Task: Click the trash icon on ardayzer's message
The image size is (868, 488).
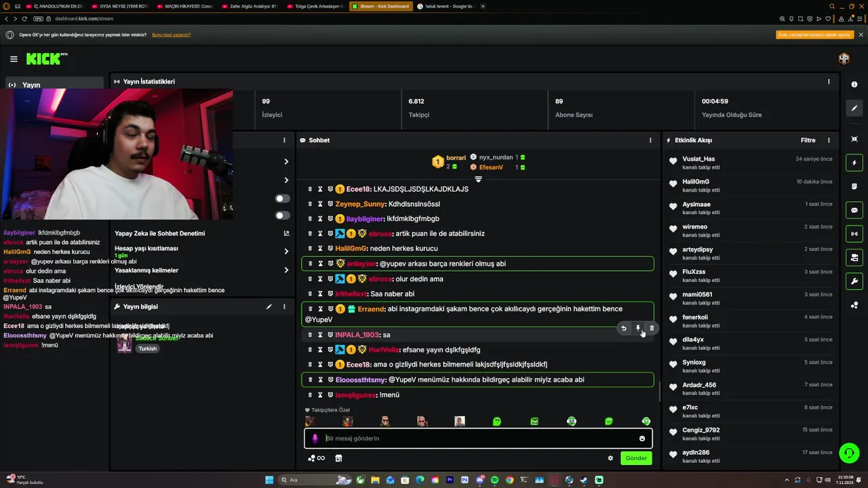Action: 310,264
